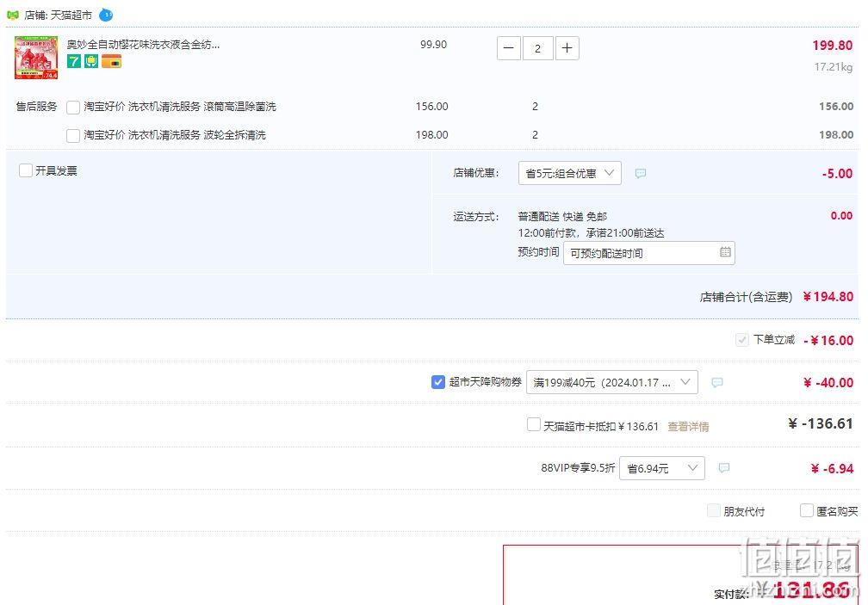Click the 0.00 shipping fee amount

tap(841, 216)
